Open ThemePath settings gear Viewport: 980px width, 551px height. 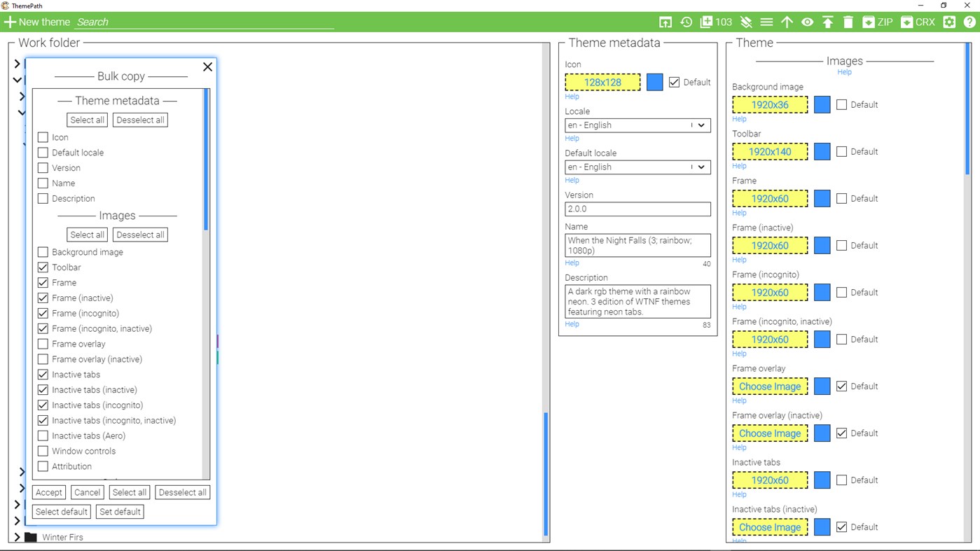[948, 22]
